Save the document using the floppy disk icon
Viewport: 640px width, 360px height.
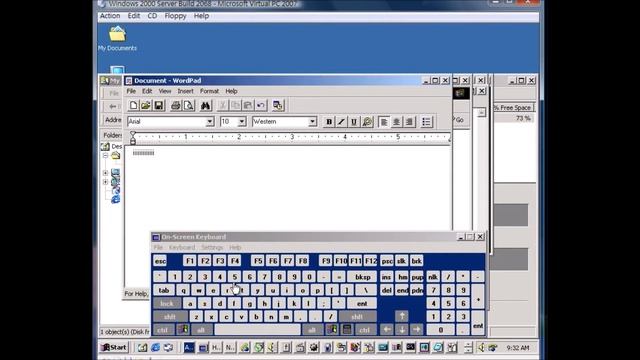click(x=158, y=105)
